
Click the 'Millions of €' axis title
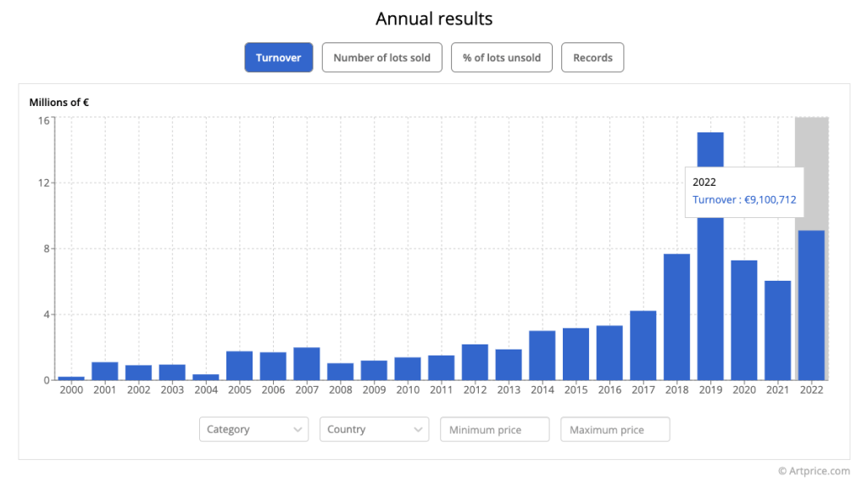(59, 103)
